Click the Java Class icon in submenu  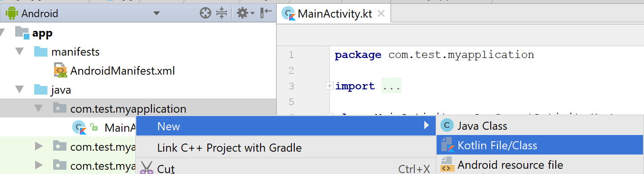(x=447, y=126)
